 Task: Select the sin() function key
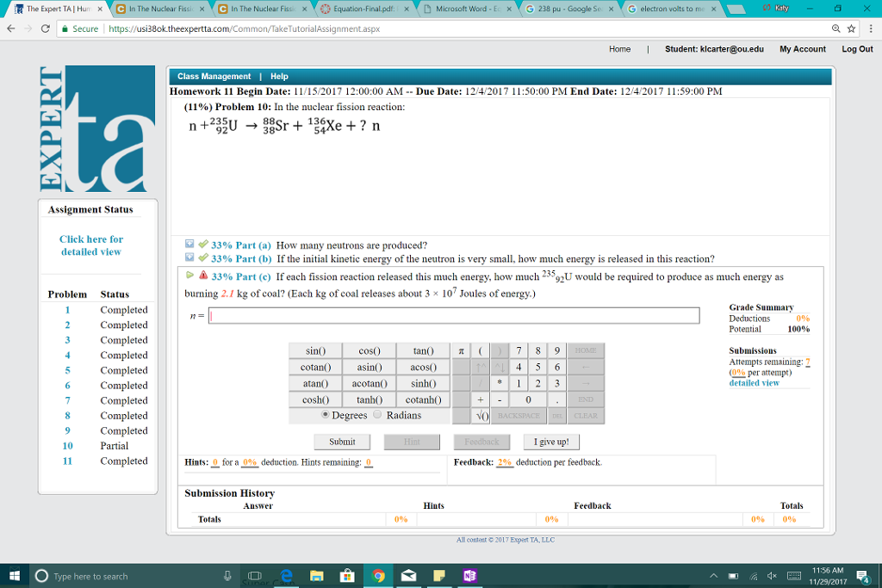[x=314, y=350]
